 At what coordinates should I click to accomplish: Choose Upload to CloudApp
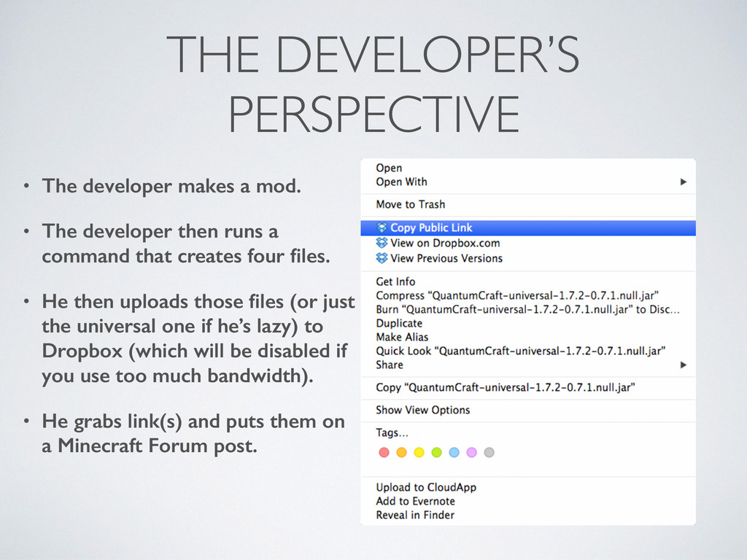tap(528, 487)
